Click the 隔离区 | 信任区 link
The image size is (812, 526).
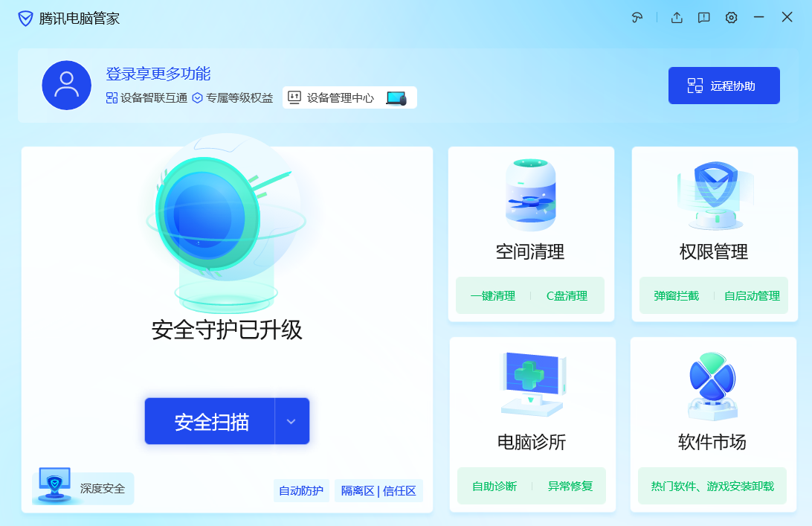coord(378,491)
